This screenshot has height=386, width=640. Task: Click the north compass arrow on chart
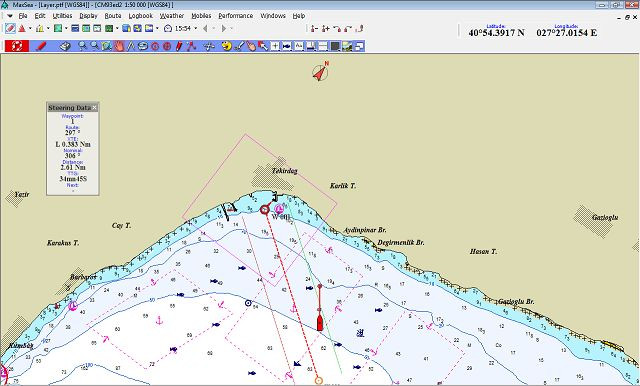(x=320, y=72)
